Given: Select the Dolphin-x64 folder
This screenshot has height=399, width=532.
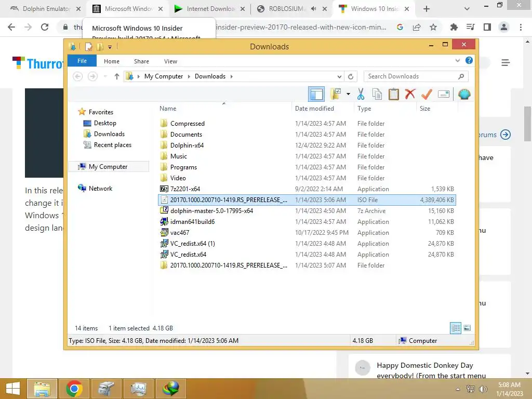Looking at the screenshot, I should pyautogui.click(x=187, y=145).
